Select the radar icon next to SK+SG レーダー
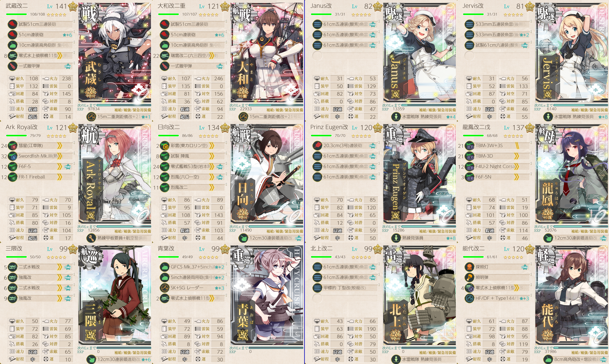Image resolution: width=609 pixels, height=364 pixels. pos(164,288)
